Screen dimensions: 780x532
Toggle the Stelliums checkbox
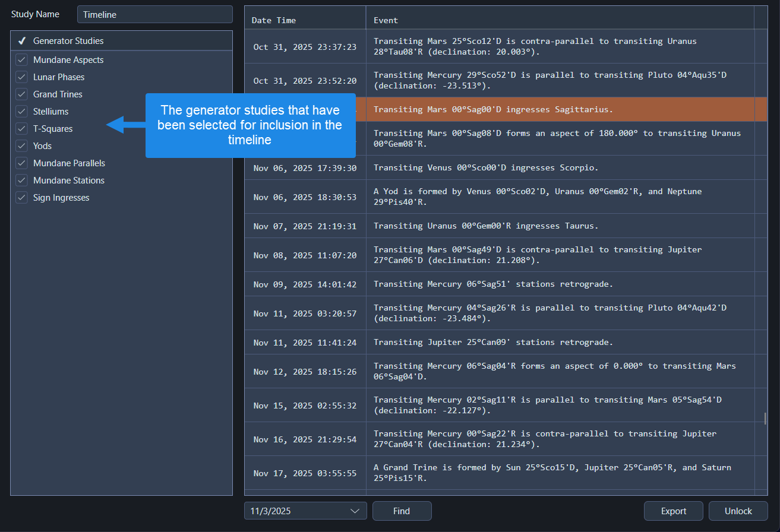pos(21,111)
